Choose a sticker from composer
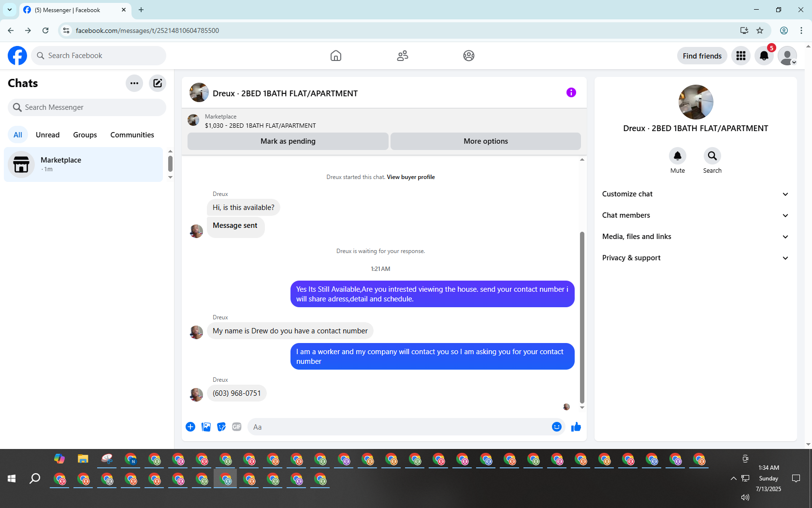Screen dimensions: 812x508 pos(221,427)
